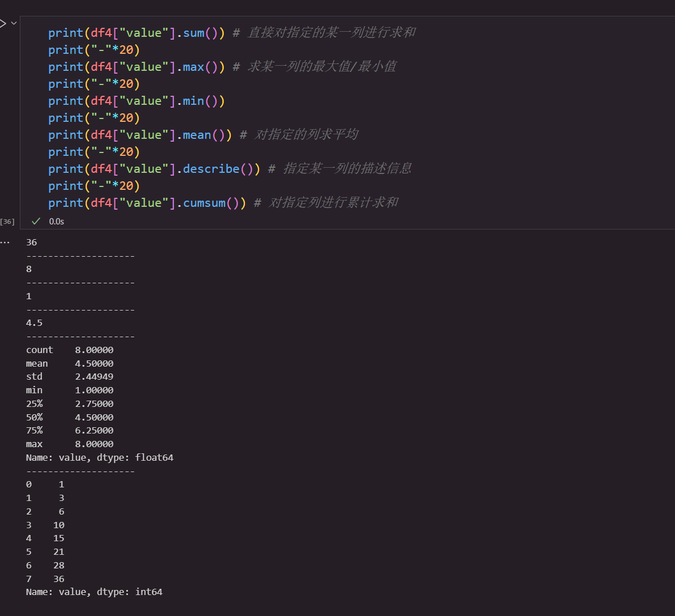Click the max 8.00000 output row
Image resolution: width=675 pixels, height=616 pixels.
click(70, 444)
